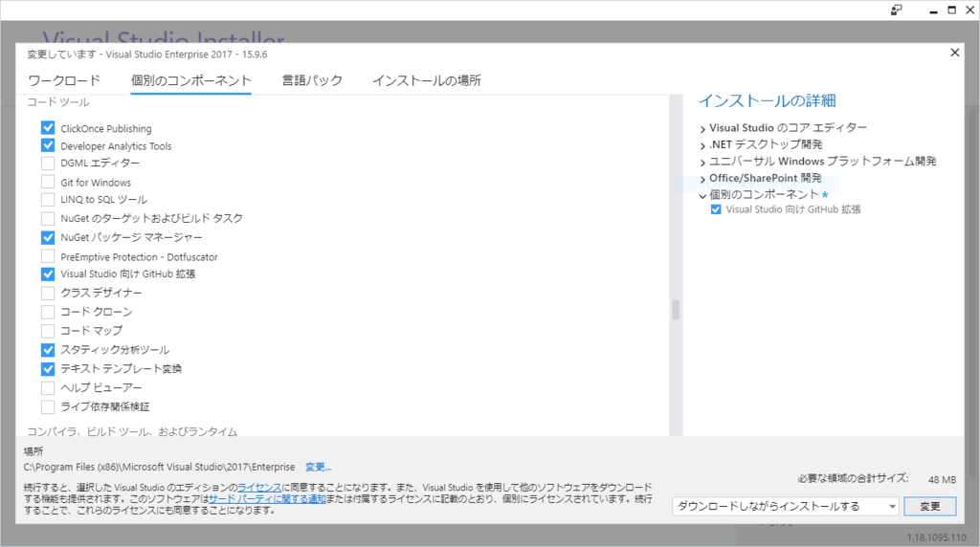The height and width of the screenshot is (547, 980).
Task: Open インストールの場所 tab
Action: coord(427,80)
